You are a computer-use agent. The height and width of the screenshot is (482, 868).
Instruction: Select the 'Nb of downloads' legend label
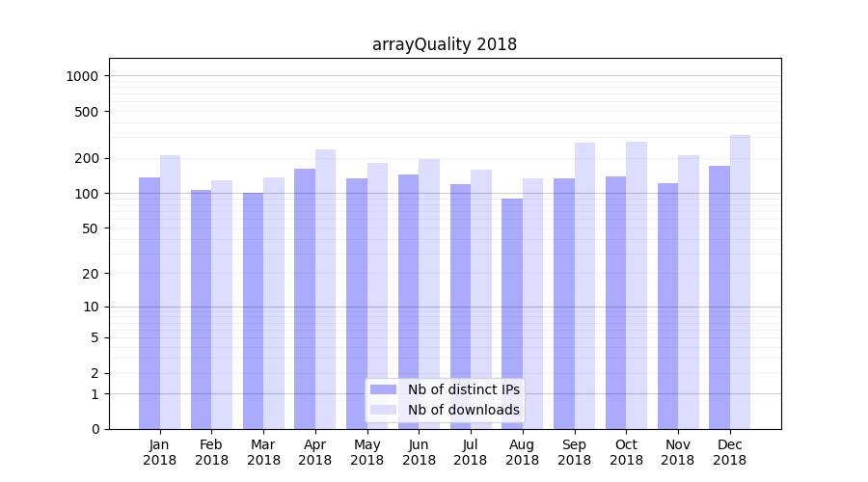click(463, 410)
